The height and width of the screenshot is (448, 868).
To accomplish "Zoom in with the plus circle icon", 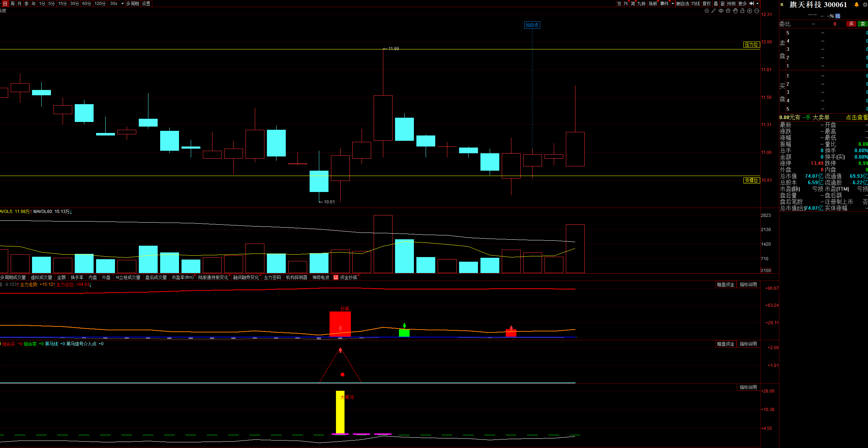I will [x=749, y=11].
